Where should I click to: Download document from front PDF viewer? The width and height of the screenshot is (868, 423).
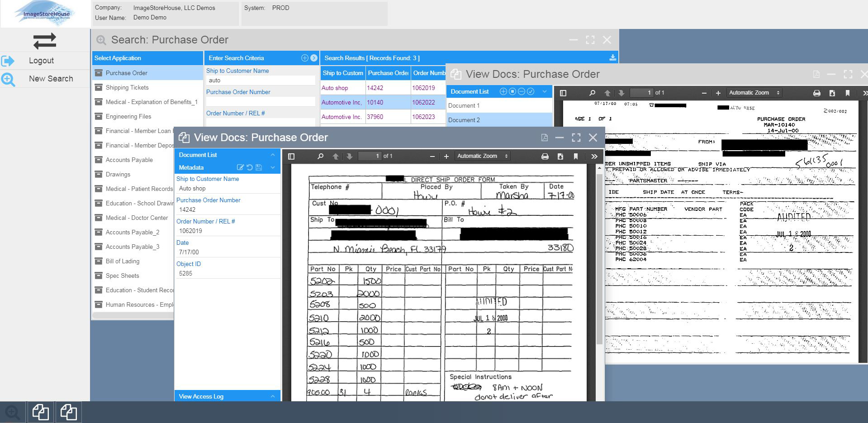[x=560, y=156]
